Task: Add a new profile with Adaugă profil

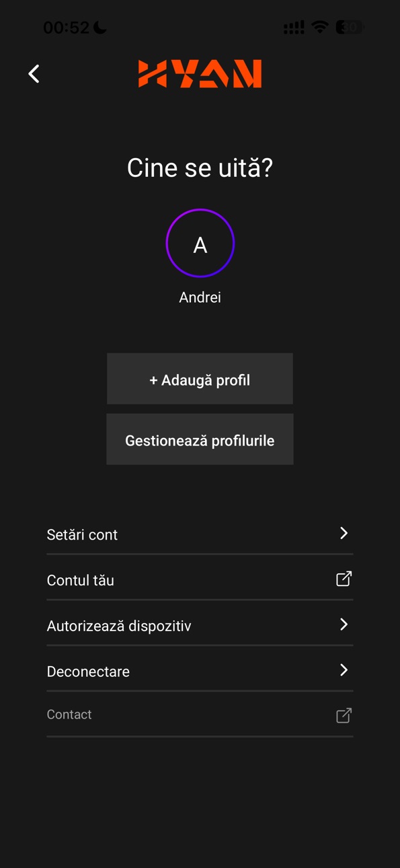Action: 200,379
